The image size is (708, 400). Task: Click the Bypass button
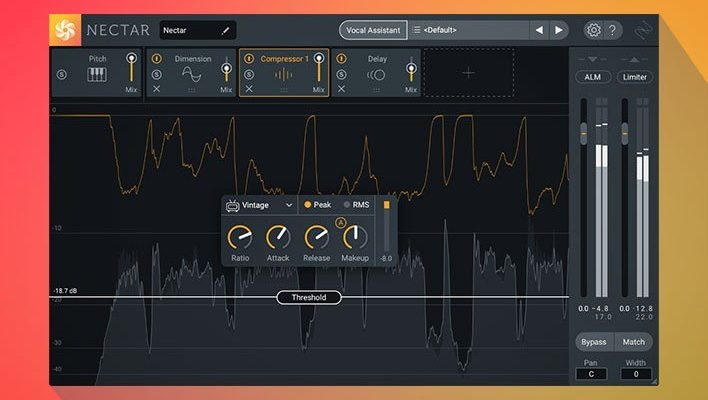tap(591, 342)
